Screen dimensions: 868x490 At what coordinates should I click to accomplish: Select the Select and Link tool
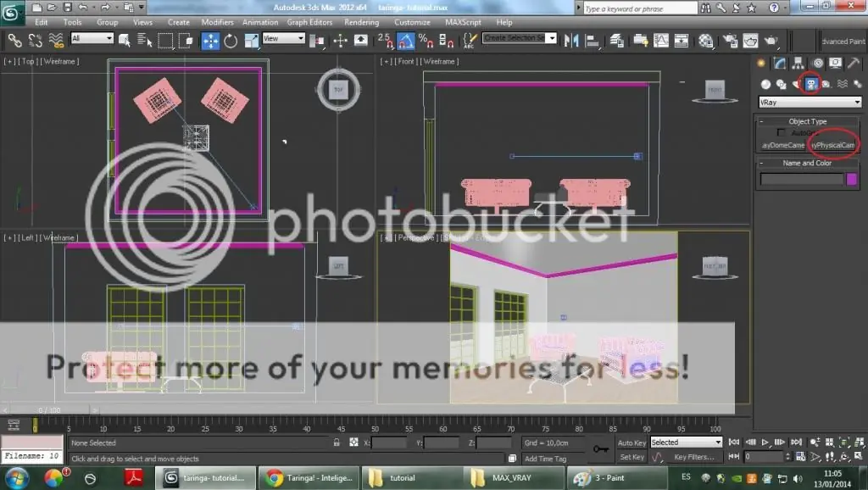pos(14,40)
